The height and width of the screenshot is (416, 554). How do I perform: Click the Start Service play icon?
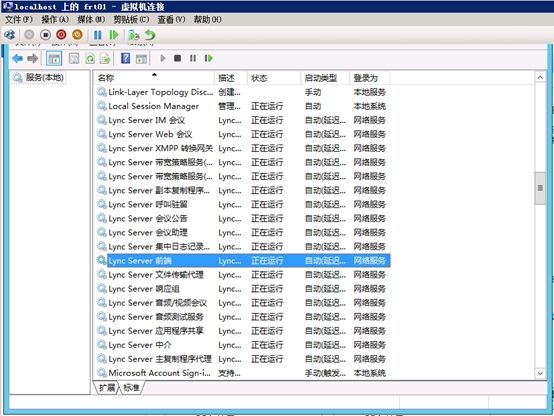point(163,58)
